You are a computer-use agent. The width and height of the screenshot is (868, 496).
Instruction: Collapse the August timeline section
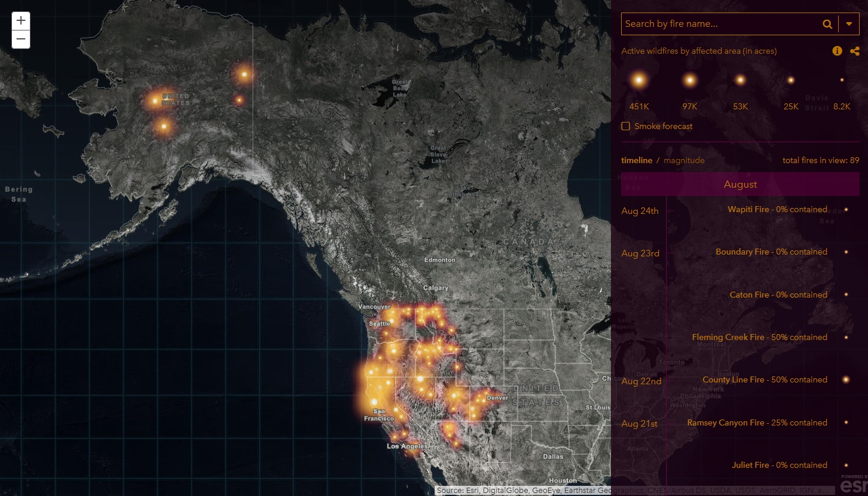coord(740,184)
